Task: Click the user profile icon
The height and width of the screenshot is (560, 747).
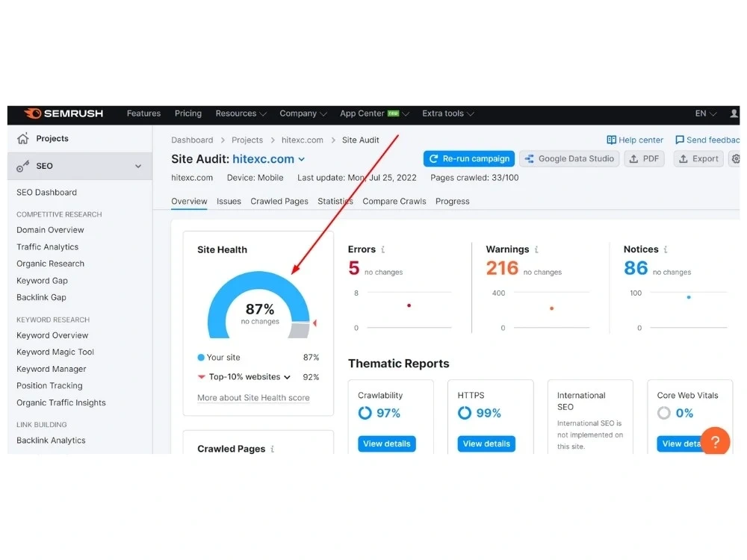Action: tap(734, 113)
